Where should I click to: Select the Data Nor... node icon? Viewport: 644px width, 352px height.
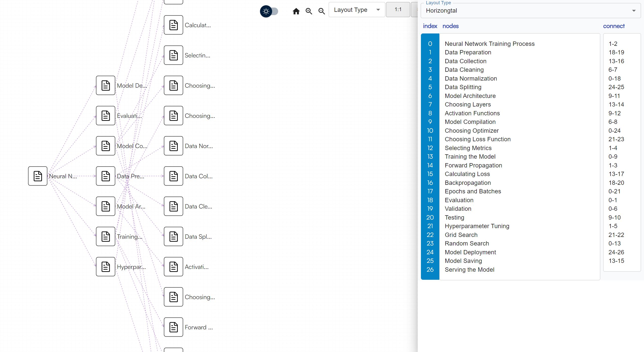[174, 146]
